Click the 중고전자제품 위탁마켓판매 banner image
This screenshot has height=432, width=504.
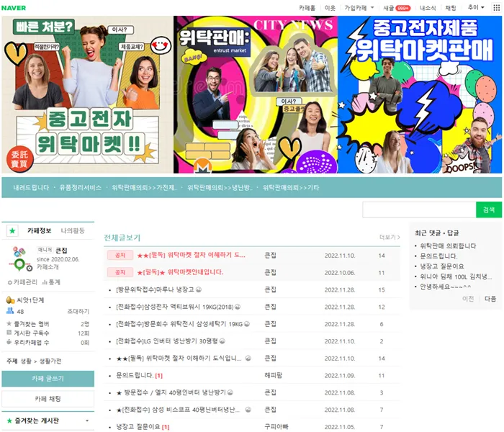[x=420, y=94]
